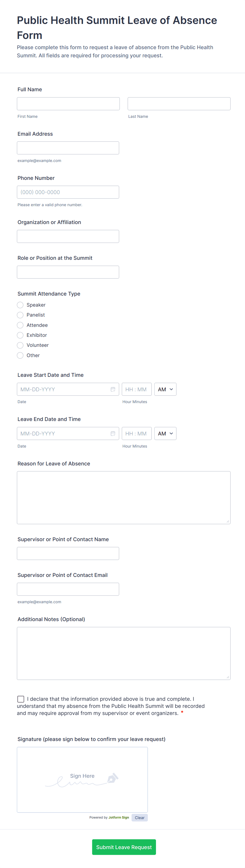This screenshot has height=868, width=245.
Task: Click the Organization or Affiliation field
Action: click(68, 236)
